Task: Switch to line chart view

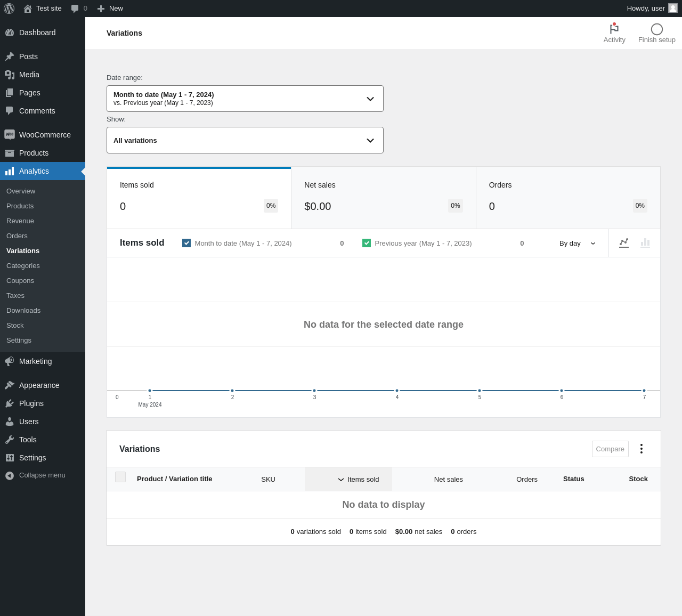Action: 624,243
